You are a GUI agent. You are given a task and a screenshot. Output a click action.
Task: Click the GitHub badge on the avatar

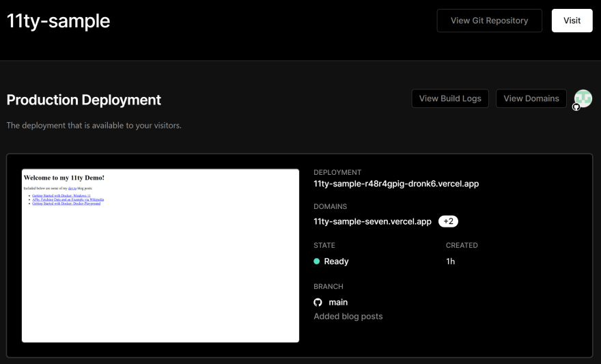(x=576, y=107)
